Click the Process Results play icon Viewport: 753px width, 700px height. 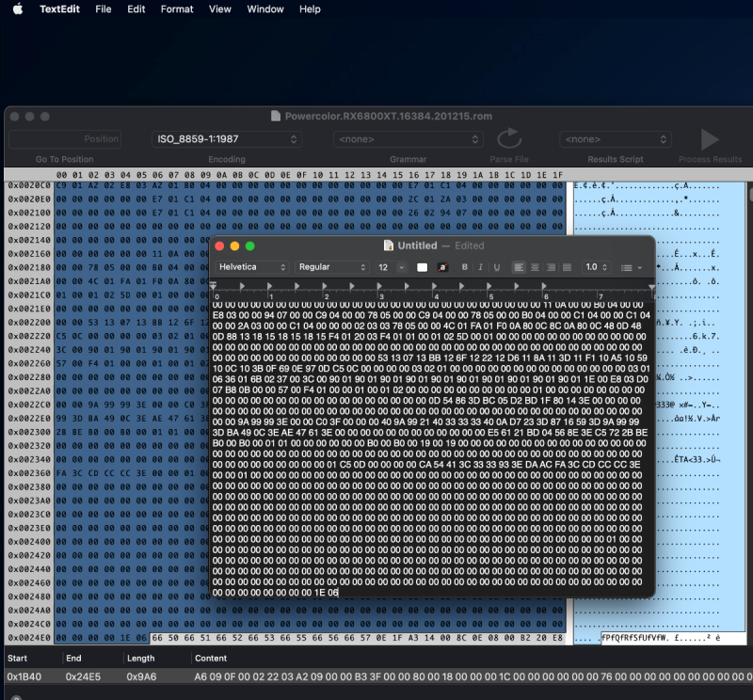click(x=710, y=139)
